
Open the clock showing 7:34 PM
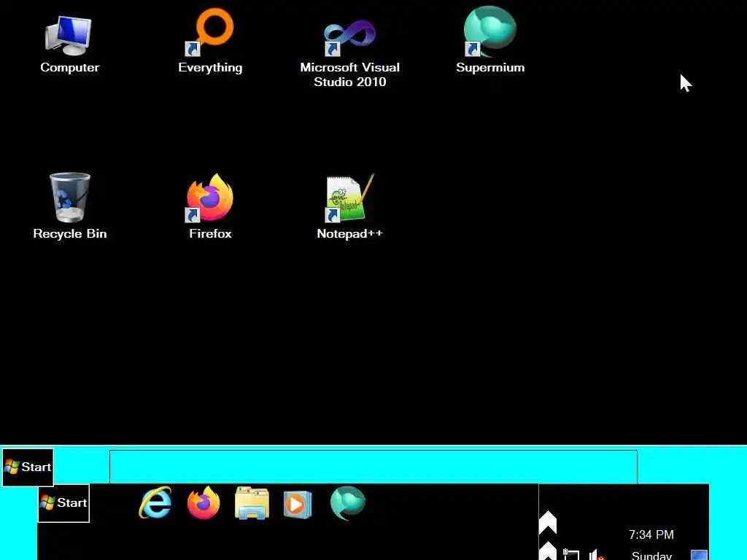(651, 534)
